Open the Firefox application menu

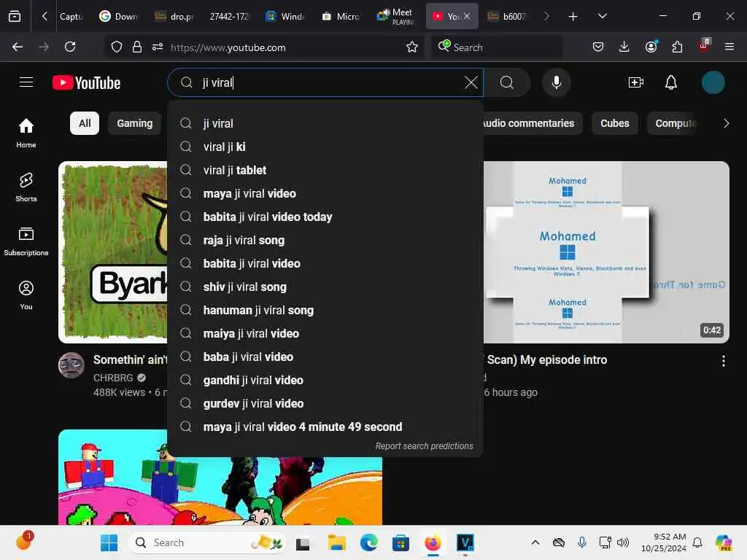coord(729,47)
